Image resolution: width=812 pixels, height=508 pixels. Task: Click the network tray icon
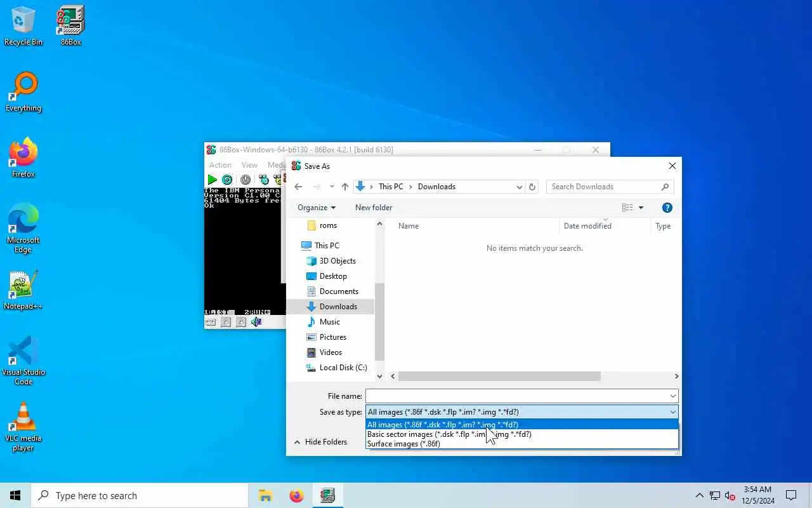[715, 496]
